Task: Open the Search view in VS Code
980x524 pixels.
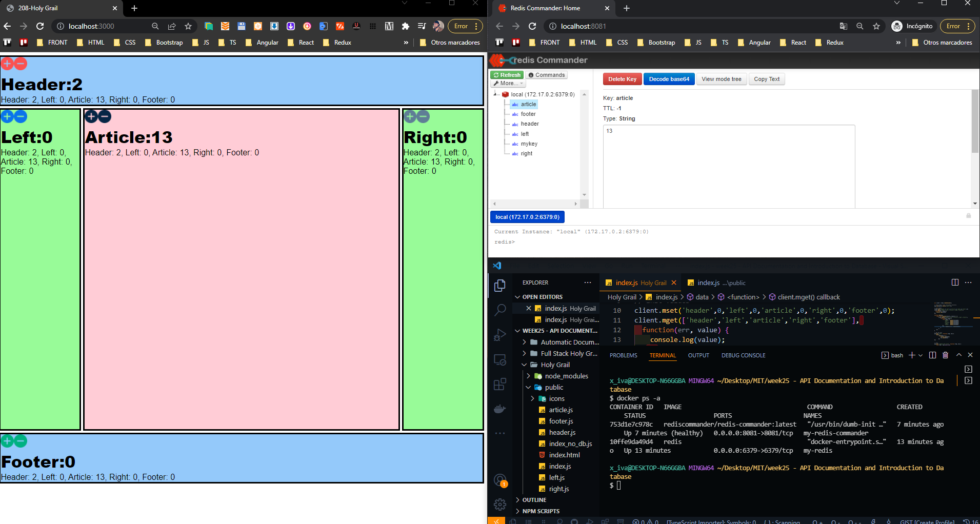Action: 500,309
